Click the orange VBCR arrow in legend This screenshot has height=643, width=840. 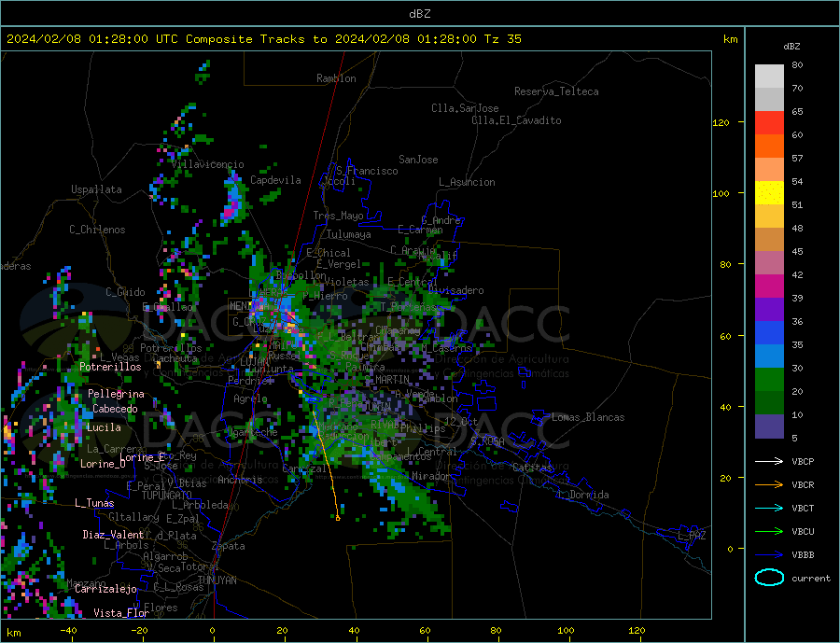point(769,485)
